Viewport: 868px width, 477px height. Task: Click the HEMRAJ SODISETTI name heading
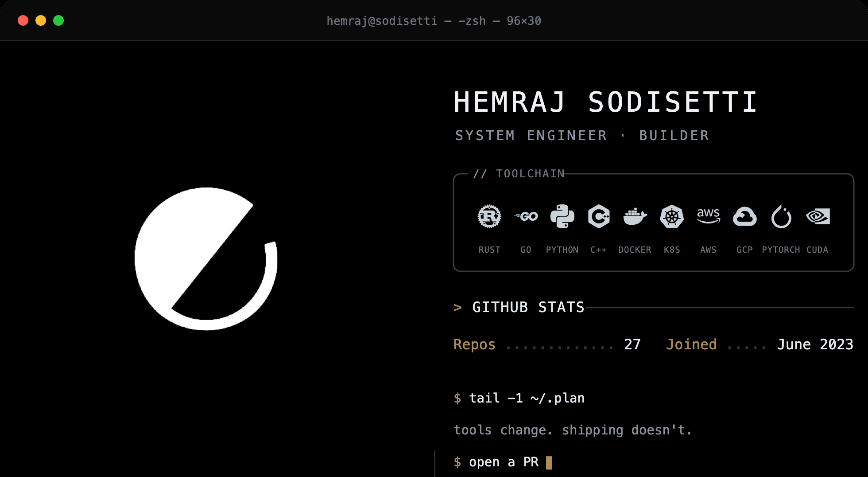click(x=606, y=102)
